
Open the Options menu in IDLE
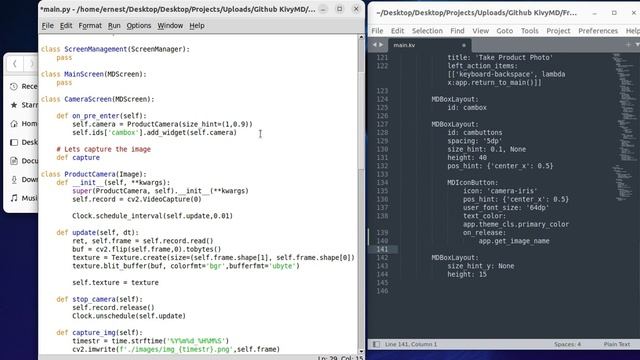tap(138, 26)
